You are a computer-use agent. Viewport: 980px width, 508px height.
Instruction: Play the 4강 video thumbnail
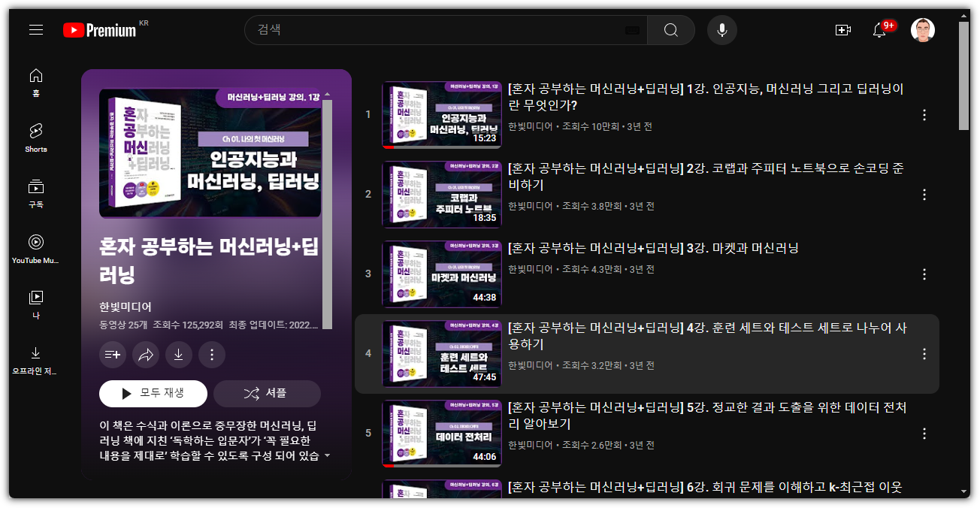pyautogui.click(x=442, y=354)
